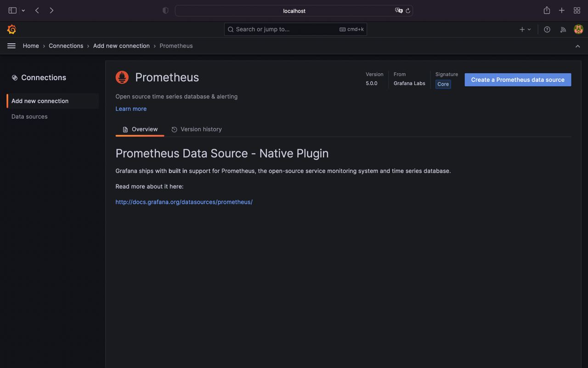Go back in browser history
The image size is (588, 368).
click(x=37, y=10)
